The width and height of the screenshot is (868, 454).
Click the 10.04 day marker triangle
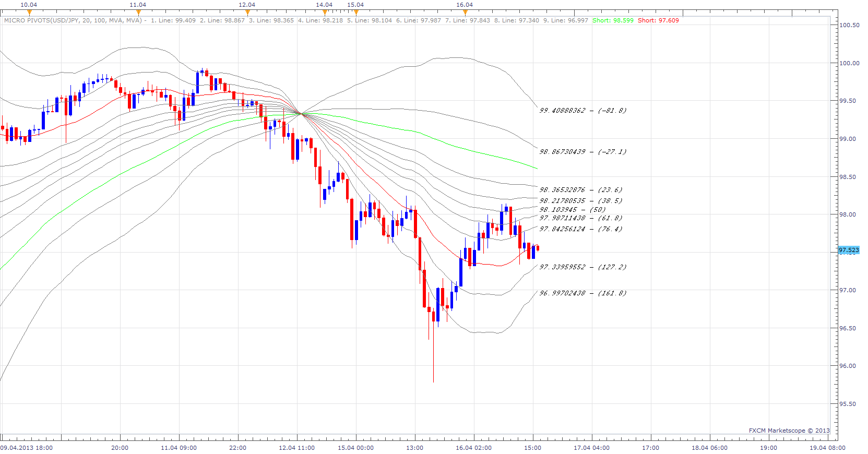[29, 13]
